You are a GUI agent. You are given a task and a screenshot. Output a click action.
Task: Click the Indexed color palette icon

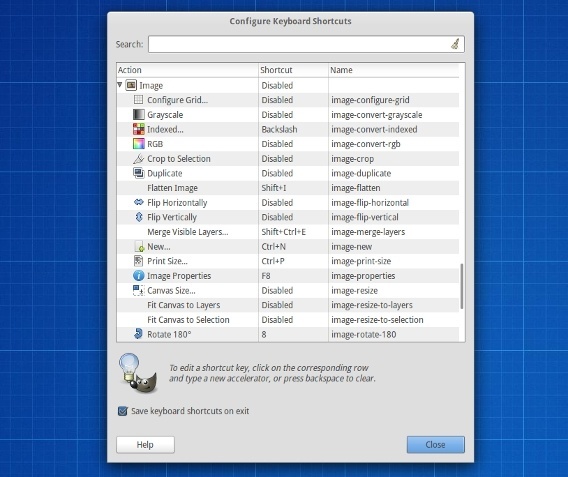[x=138, y=129]
